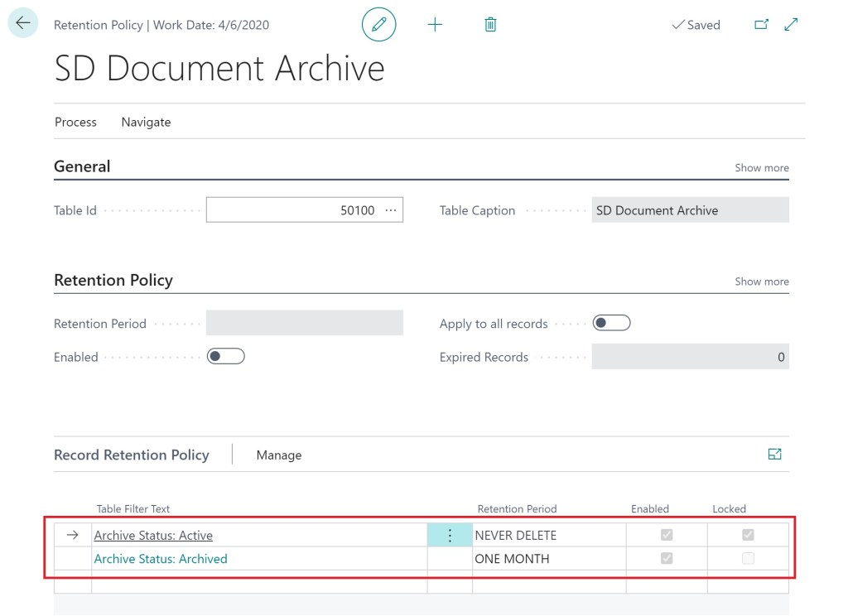Check Locked box for Archived row
This screenshot has width=848, height=616.
point(748,559)
